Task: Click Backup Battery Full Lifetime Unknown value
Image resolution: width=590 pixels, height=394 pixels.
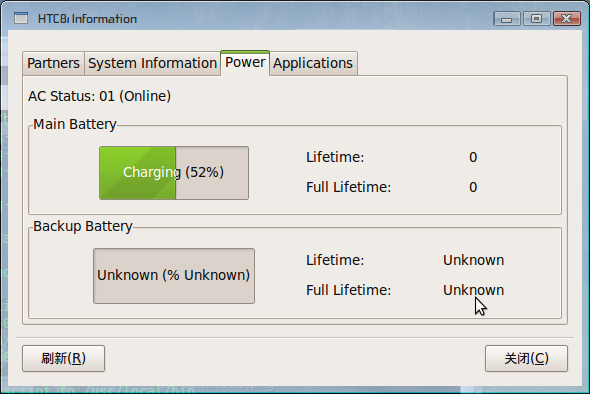Action: 473,290
